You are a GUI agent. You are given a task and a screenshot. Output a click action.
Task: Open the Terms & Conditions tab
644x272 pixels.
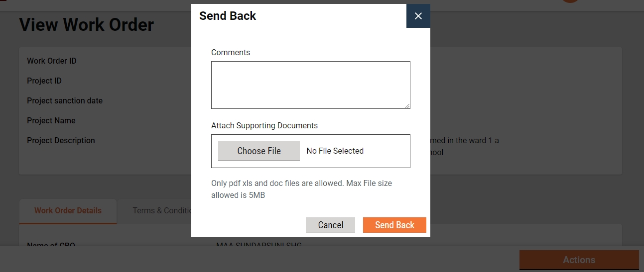point(162,211)
